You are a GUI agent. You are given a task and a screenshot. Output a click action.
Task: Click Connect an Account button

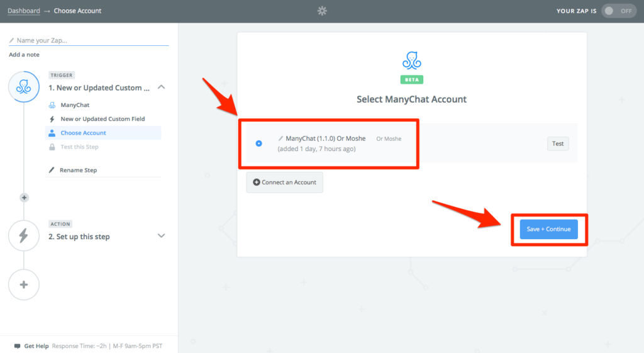285,182
